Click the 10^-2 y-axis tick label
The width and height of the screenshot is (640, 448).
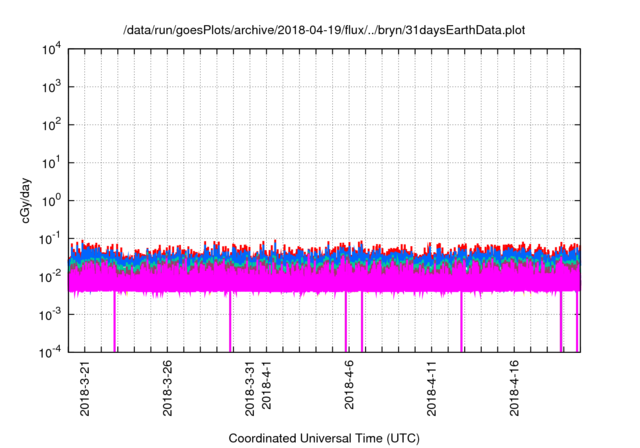pyautogui.click(x=51, y=276)
